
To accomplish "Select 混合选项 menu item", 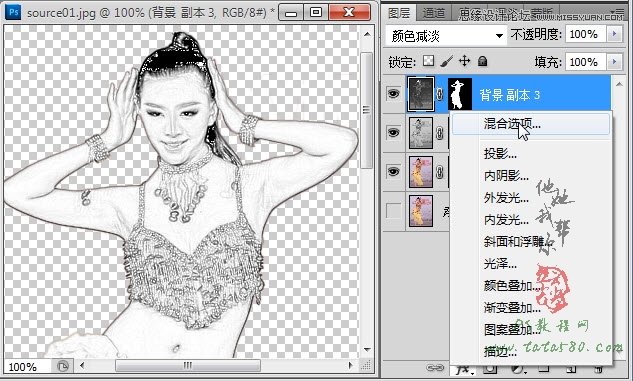I will coord(531,124).
